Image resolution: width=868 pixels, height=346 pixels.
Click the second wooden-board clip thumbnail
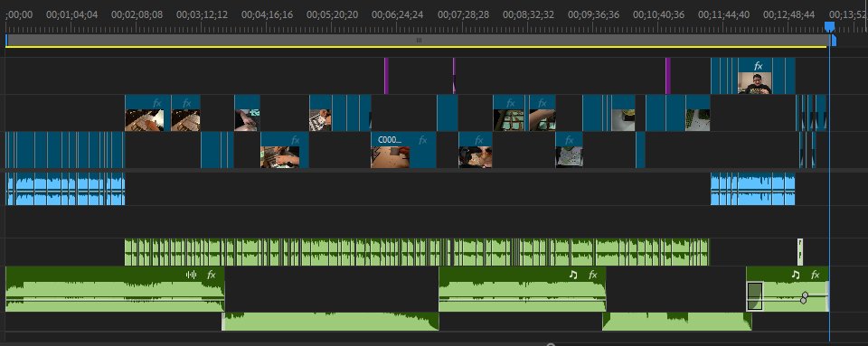click(x=185, y=120)
